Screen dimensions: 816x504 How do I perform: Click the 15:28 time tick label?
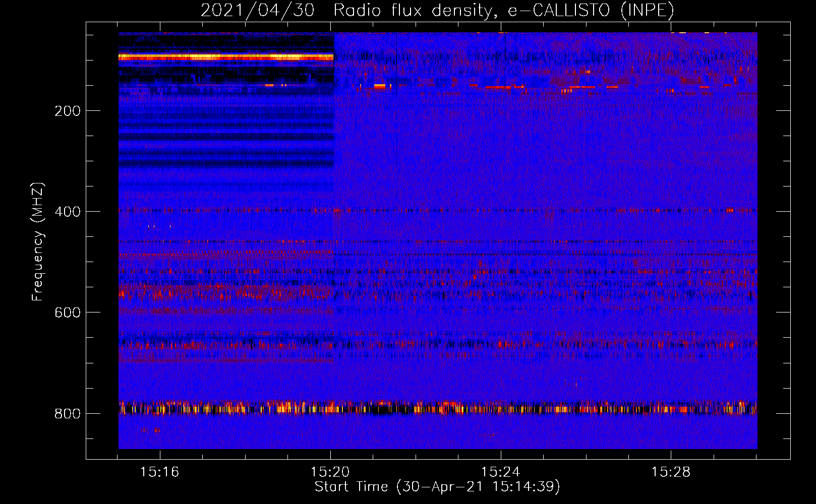tap(671, 472)
